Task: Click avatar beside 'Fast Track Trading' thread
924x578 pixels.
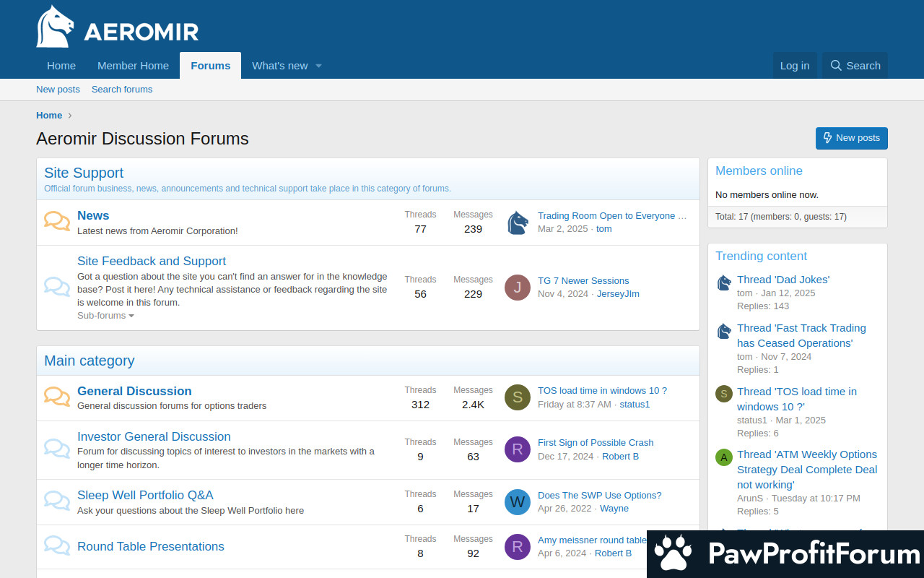Action: pos(724,331)
